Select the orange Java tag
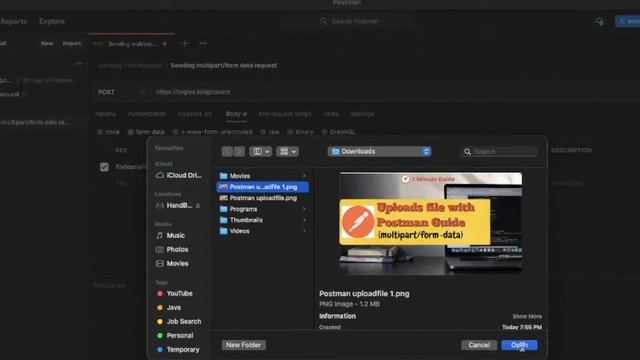 tap(169, 307)
